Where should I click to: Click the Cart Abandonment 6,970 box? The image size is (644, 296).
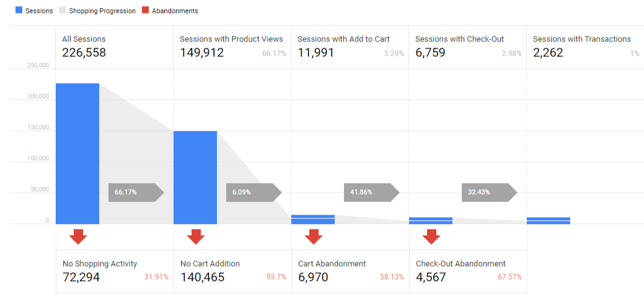point(350,271)
